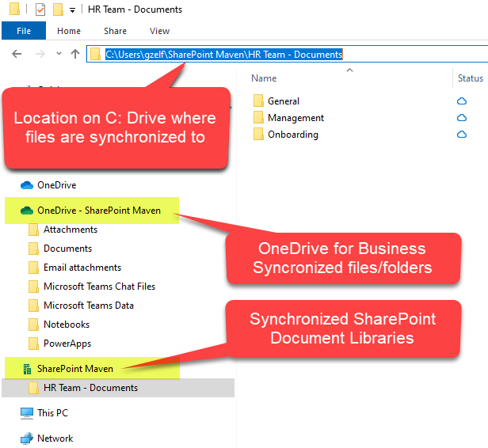This screenshot has width=488, height=448.
Task: Select the Management folder
Action: (x=295, y=118)
